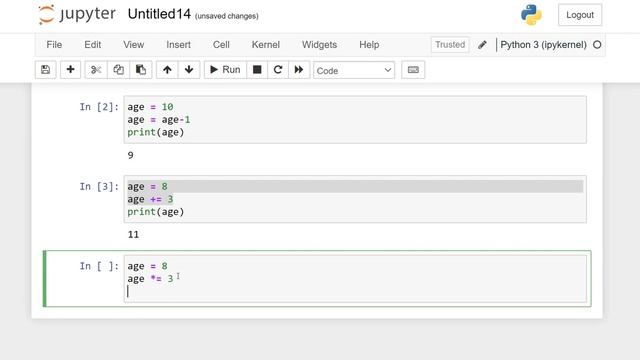Restart the kernel circular arrow icon
The image size is (640, 360).
[278, 70]
